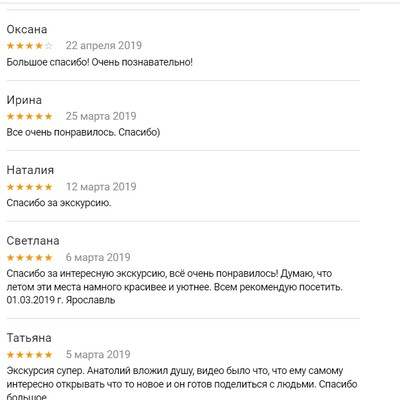400x400 pixels.
Task: Open reviewer name Светлана
Action: pyautogui.click(x=33, y=241)
